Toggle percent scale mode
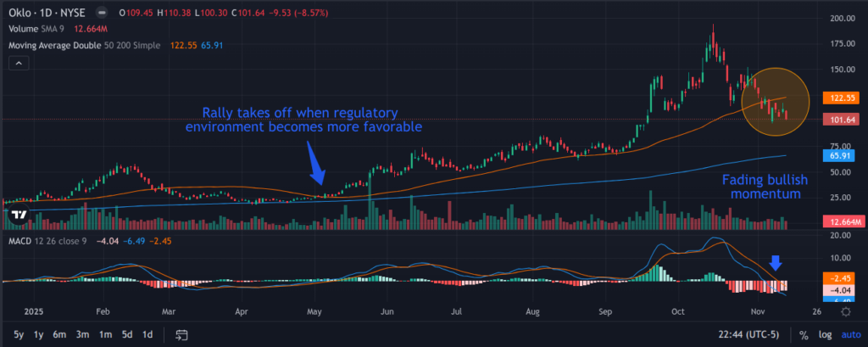The height and width of the screenshot is (347, 868). (803, 335)
